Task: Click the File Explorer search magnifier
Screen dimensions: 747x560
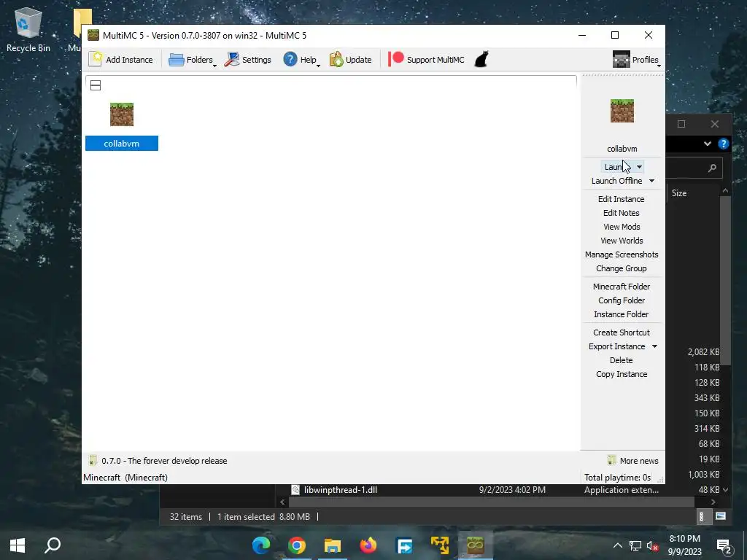Action: click(712, 168)
